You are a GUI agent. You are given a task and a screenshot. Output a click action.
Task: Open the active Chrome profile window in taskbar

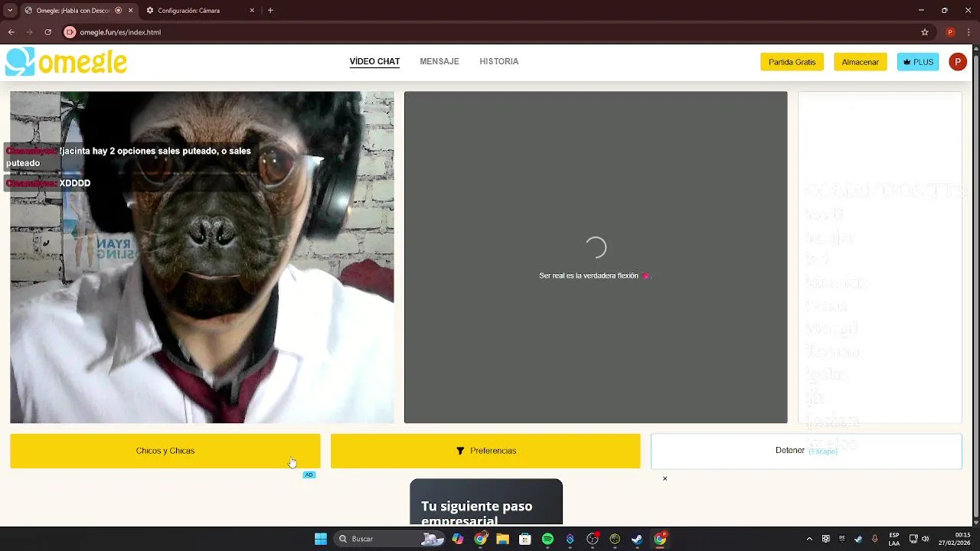[660, 539]
